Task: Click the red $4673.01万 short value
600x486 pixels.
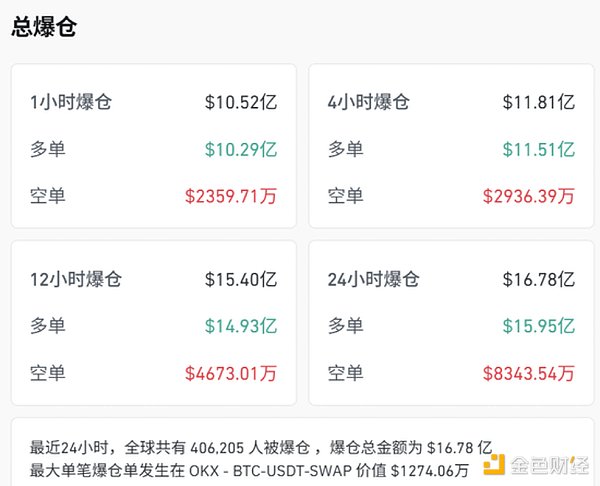Action: pyautogui.click(x=230, y=373)
